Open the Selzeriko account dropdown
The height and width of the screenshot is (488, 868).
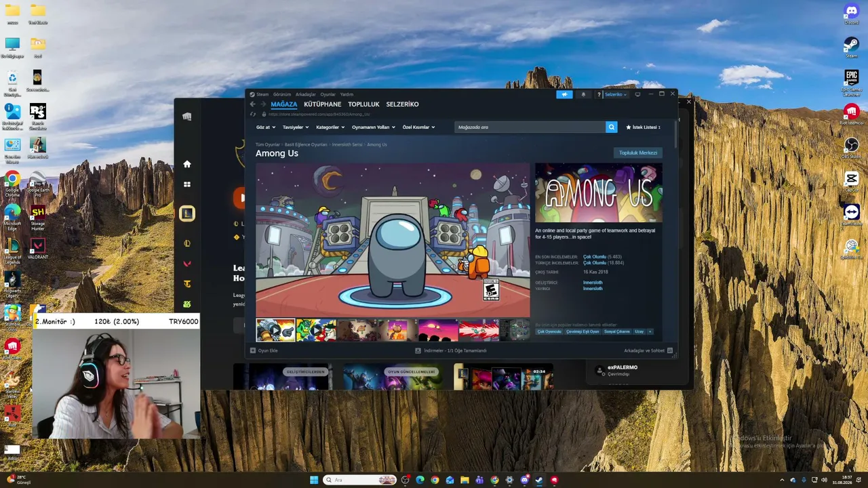[x=616, y=94]
